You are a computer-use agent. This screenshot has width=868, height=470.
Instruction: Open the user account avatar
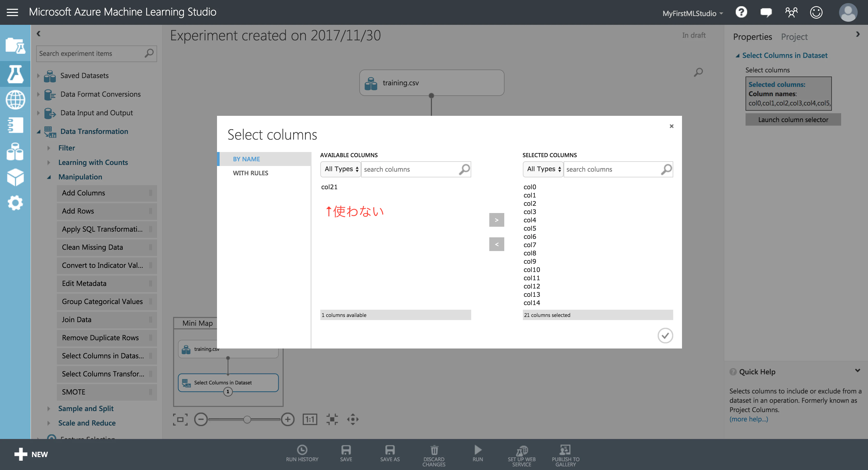(x=848, y=12)
